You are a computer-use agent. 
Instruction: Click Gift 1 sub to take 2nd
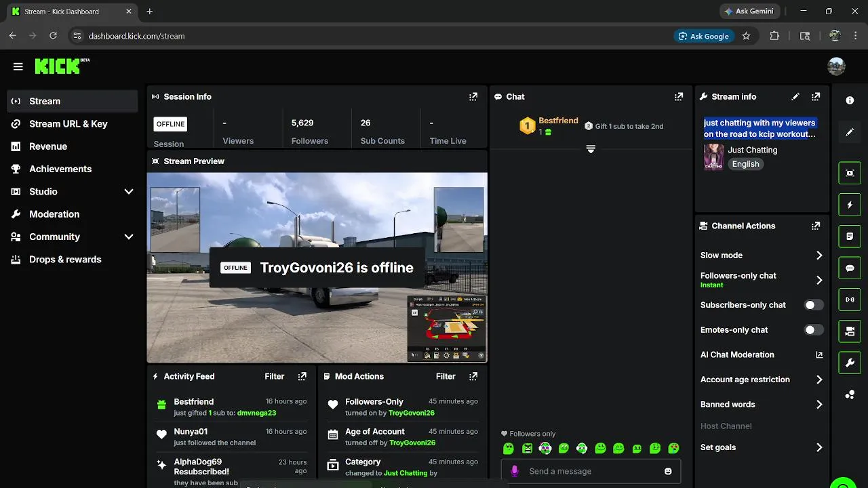pyautogui.click(x=624, y=126)
